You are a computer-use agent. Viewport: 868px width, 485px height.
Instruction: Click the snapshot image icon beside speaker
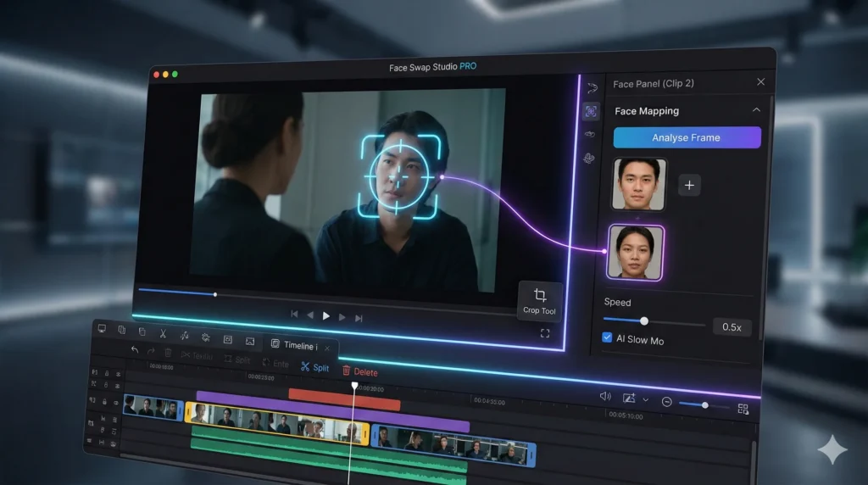coord(629,398)
